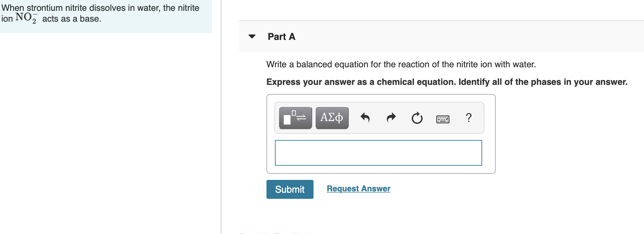Select the redo arrow in the equation toolbar

coord(391,118)
